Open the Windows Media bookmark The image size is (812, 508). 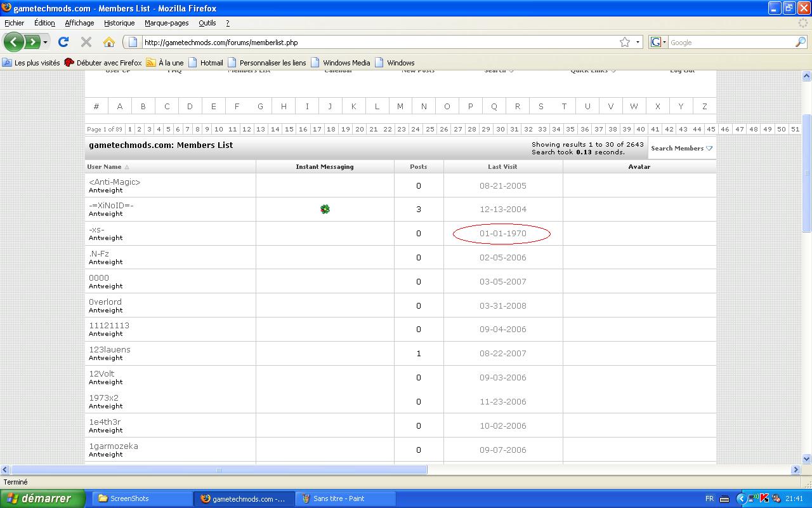[341, 63]
